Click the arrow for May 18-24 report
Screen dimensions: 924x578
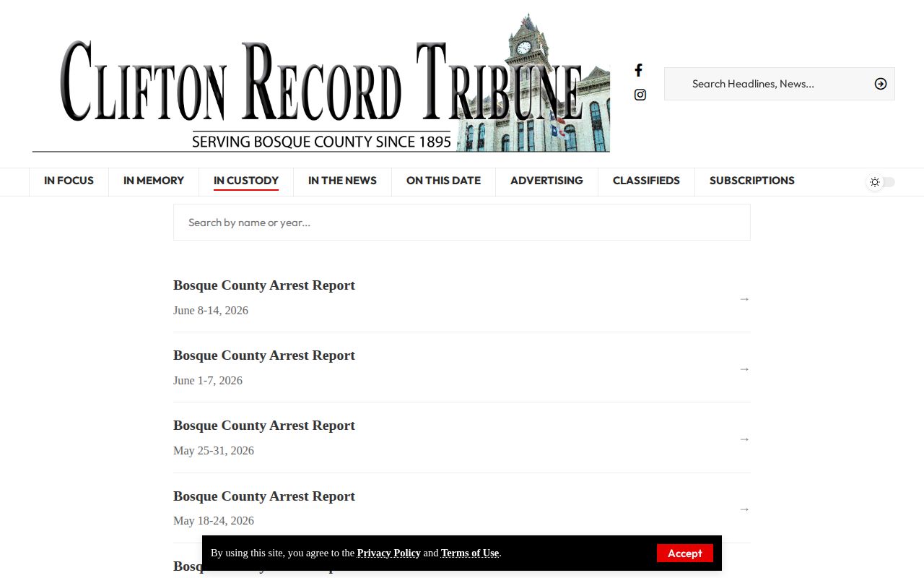744,509
